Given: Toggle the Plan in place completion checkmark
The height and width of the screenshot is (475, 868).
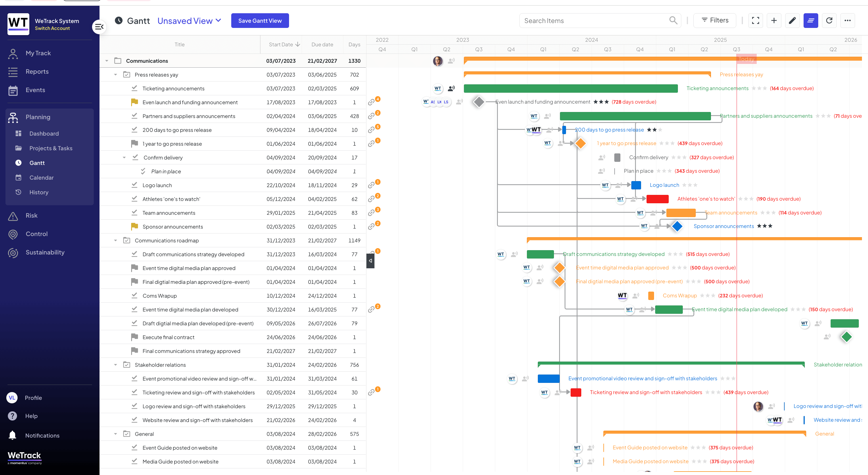Looking at the screenshot, I should 143,171.
